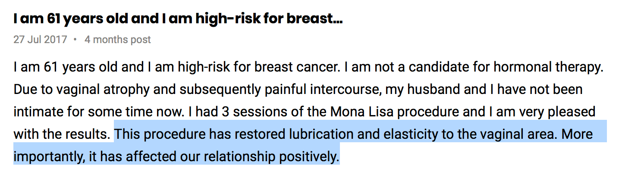This screenshot has width=644, height=175.
Task: Click the dot separator after the date
Action: [x=75, y=40]
